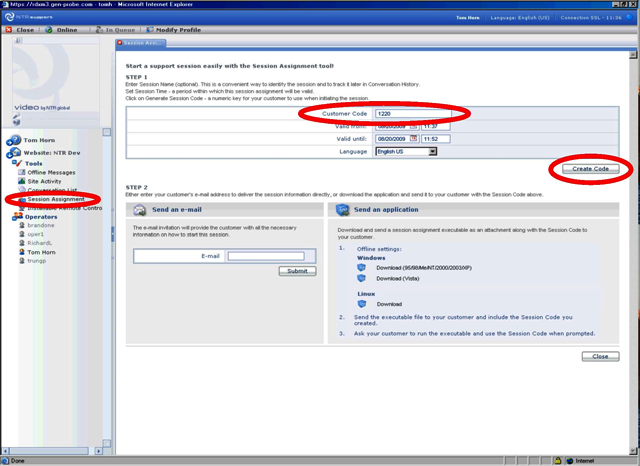Collapse the Tools tree section
This screenshot has height=466, width=640.
(x=13, y=163)
